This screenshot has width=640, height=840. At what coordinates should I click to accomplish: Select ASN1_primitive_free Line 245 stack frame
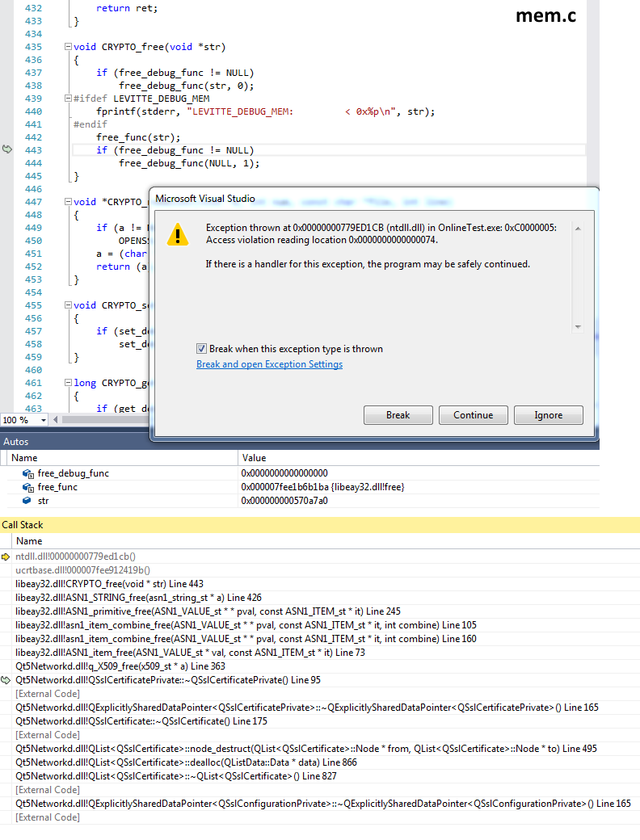click(208, 611)
